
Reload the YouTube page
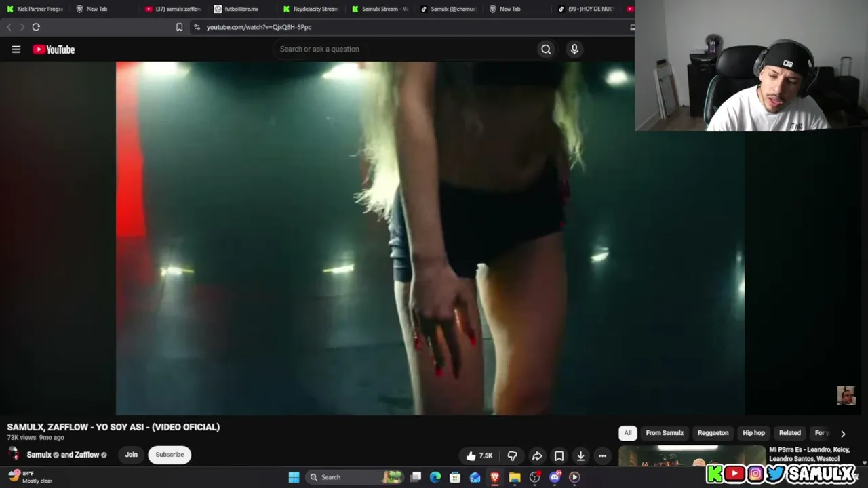click(x=36, y=27)
